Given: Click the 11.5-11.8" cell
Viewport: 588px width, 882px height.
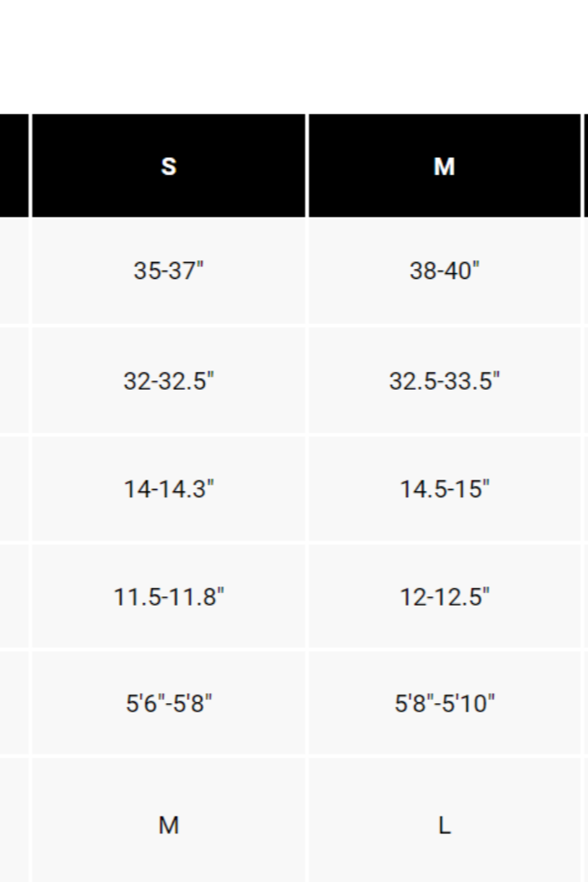Looking at the screenshot, I should tap(169, 597).
